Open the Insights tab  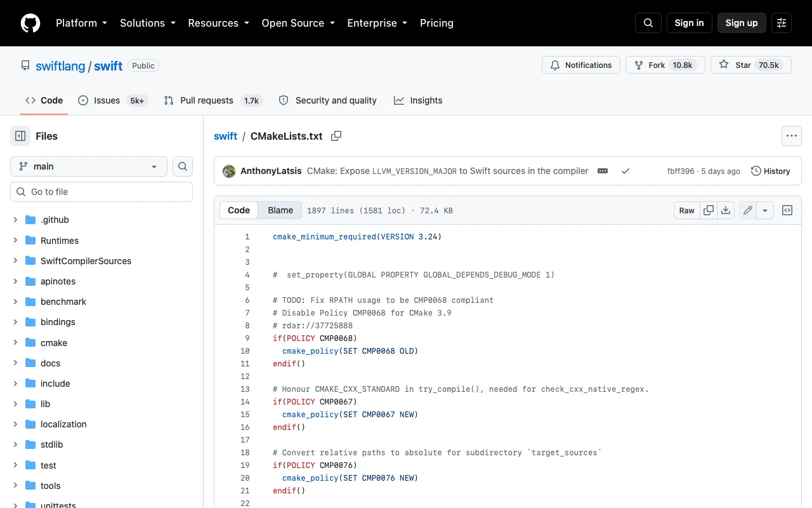pos(418,100)
